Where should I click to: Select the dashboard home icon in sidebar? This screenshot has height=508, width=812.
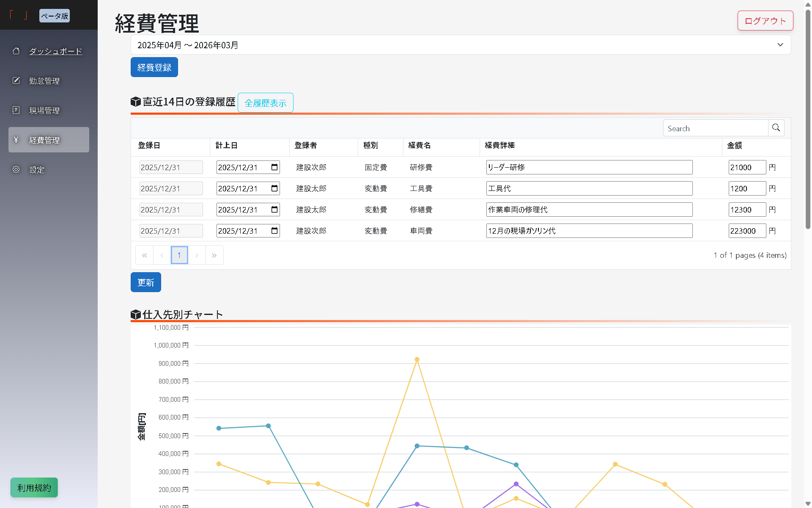[16, 51]
